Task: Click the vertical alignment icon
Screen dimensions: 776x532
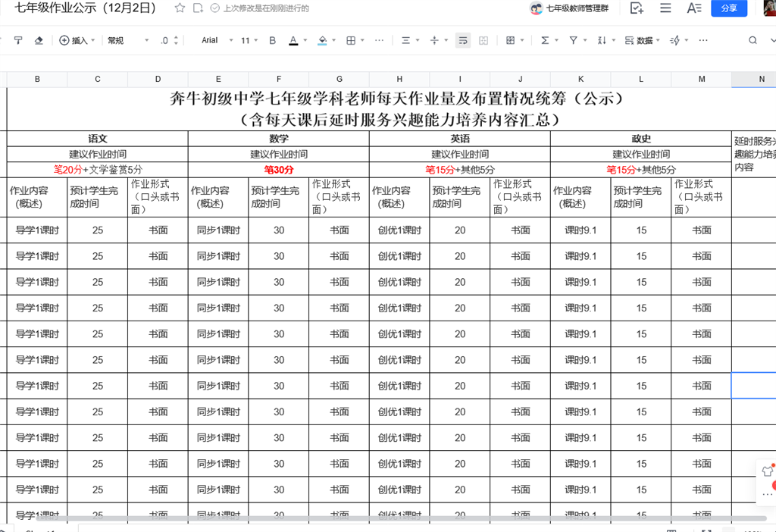Action: click(434, 41)
